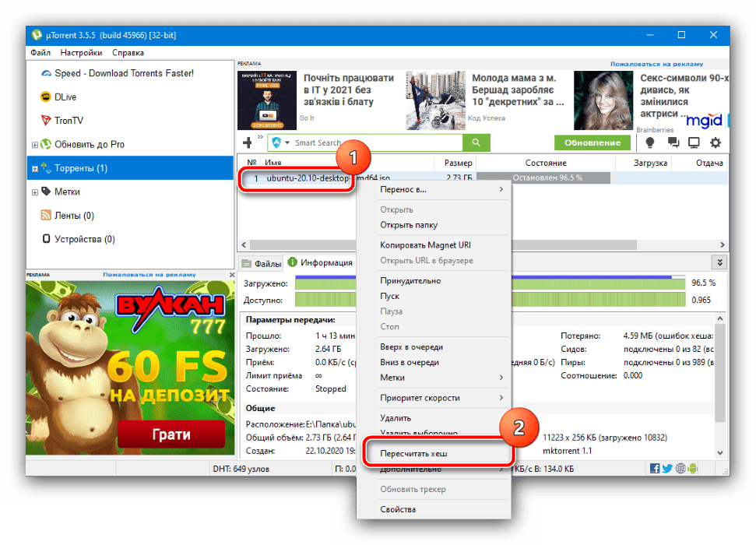Open the Настройки menu

[x=81, y=53]
